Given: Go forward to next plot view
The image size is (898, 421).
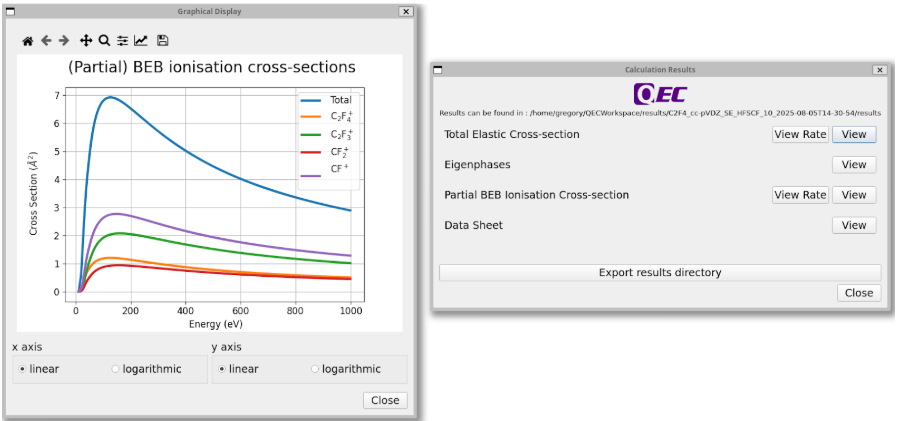Looking at the screenshot, I should pos(64,41).
